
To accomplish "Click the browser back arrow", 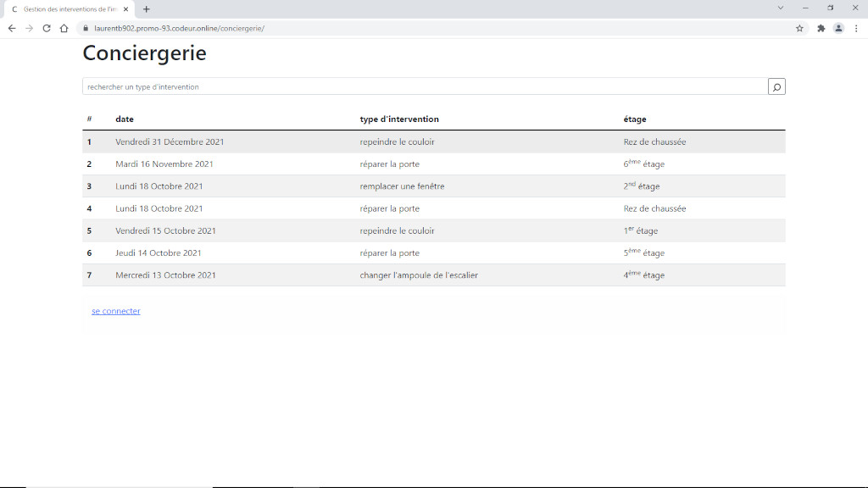I will click(12, 28).
